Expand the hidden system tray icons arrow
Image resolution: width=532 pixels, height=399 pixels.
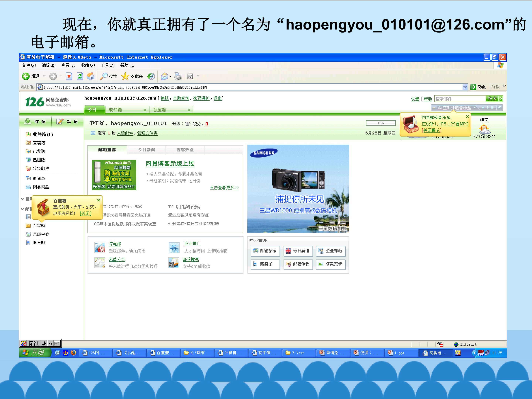475,353
